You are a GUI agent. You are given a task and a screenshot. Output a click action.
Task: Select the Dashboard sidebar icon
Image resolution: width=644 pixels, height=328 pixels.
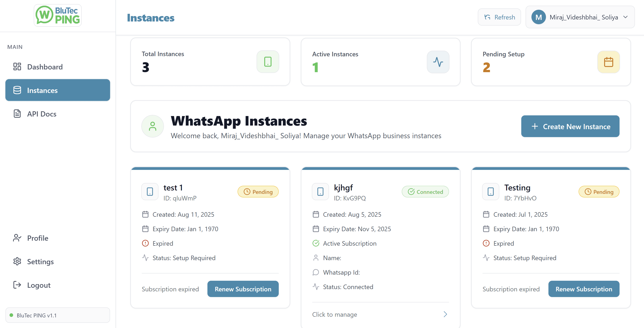(17, 67)
